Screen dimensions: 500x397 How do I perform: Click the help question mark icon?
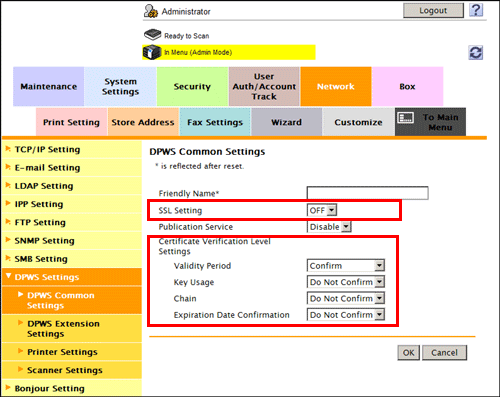pos(476,10)
